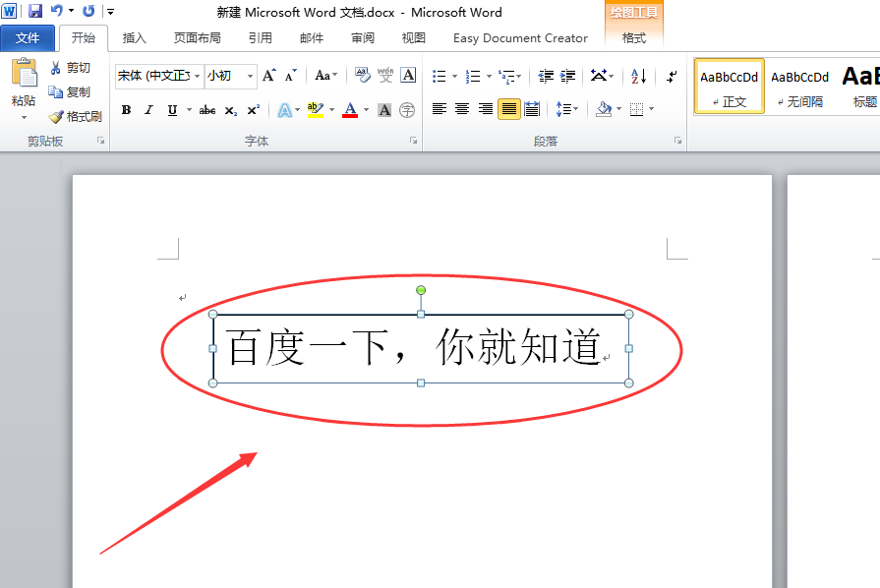This screenshot has width=880, height=588.
Task: Toggle bold formatting
Action: (126, 110)
